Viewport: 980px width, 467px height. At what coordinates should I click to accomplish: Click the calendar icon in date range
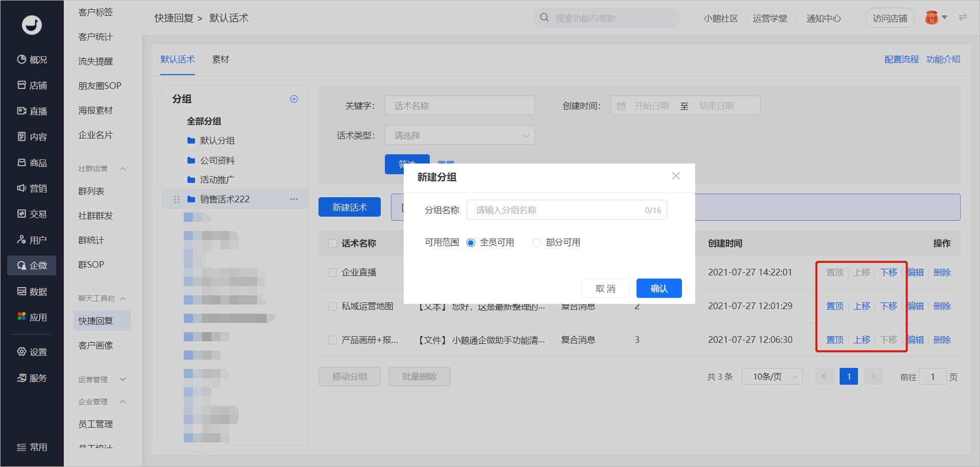[621, 106]
